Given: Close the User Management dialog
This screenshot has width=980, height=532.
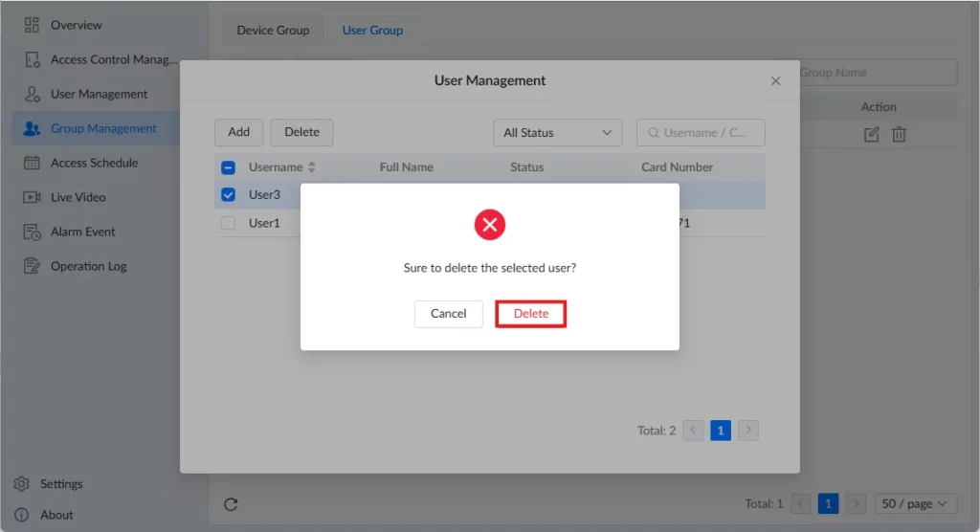Looking at the screenshot, I should (x=775, y=80).
